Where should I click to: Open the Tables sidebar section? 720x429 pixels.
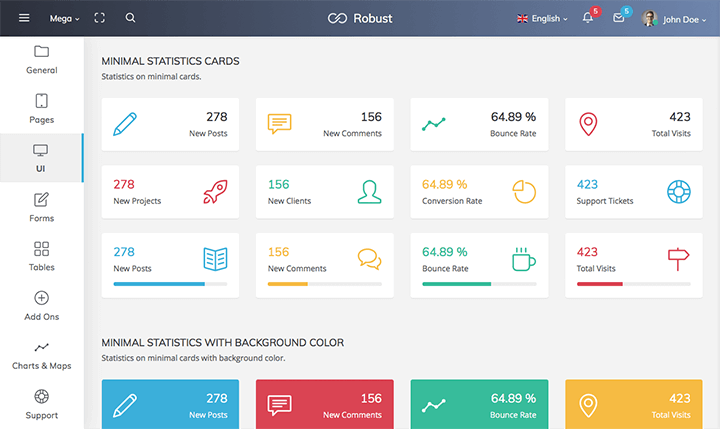tap(42, 257)
